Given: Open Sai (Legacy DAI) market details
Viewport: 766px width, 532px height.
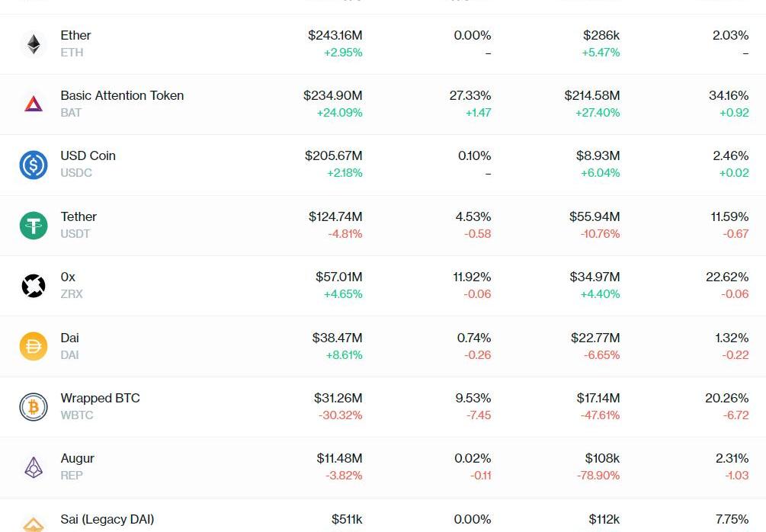Looking at the screenshot, I should click(x=107, y=520).
